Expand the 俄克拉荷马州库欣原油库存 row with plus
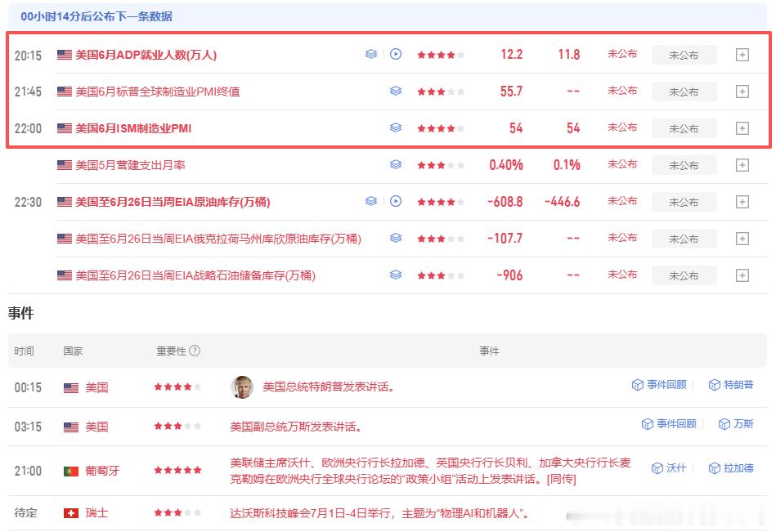776x532 pixels. (x=742, y=239)
